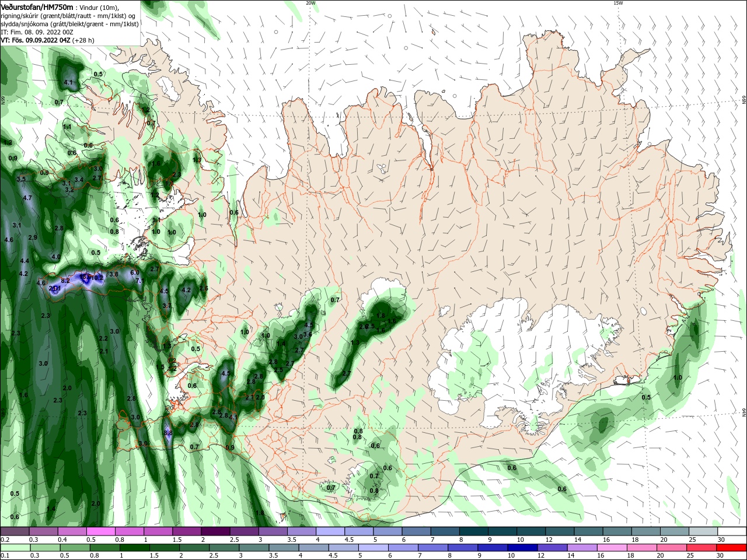Click the red 30 mm rain legend swatch
This screenshot has width=747, height=560.
[x=732, y=548]
